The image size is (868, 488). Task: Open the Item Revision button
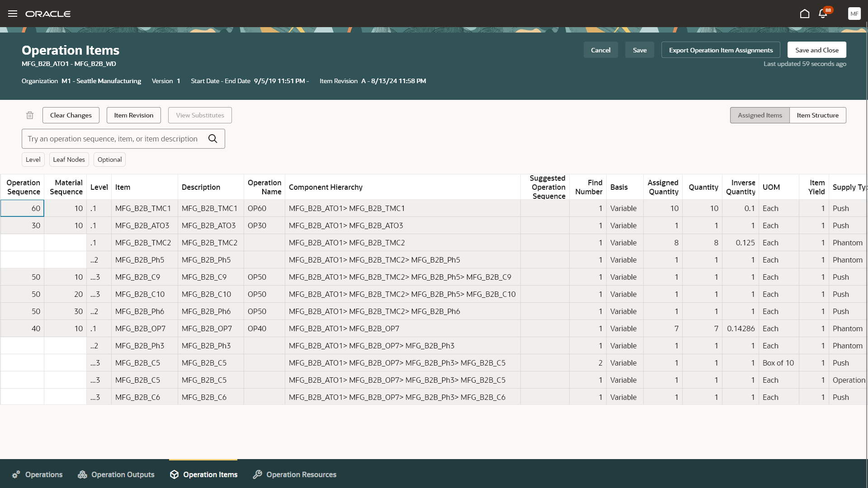coord(133,115)
